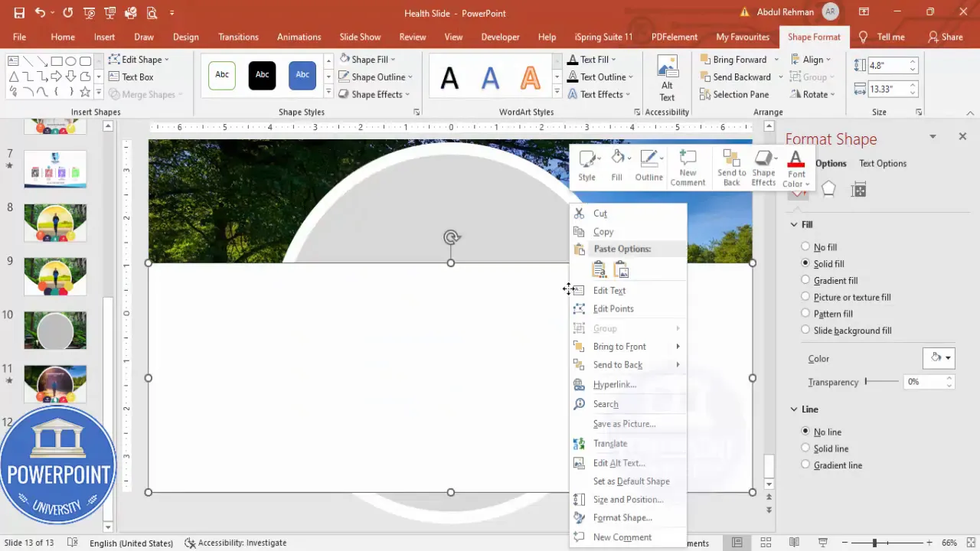The height and width of the screenshot is (551, 980).
Task: Choose Keep Source Formatting paste option
Action: coord(599,269)
